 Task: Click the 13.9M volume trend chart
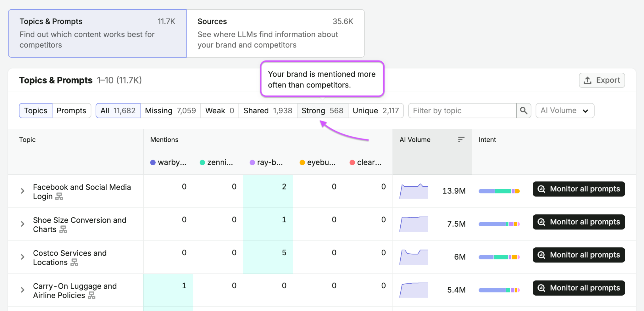pyautogui.click(x=414, y=191)
